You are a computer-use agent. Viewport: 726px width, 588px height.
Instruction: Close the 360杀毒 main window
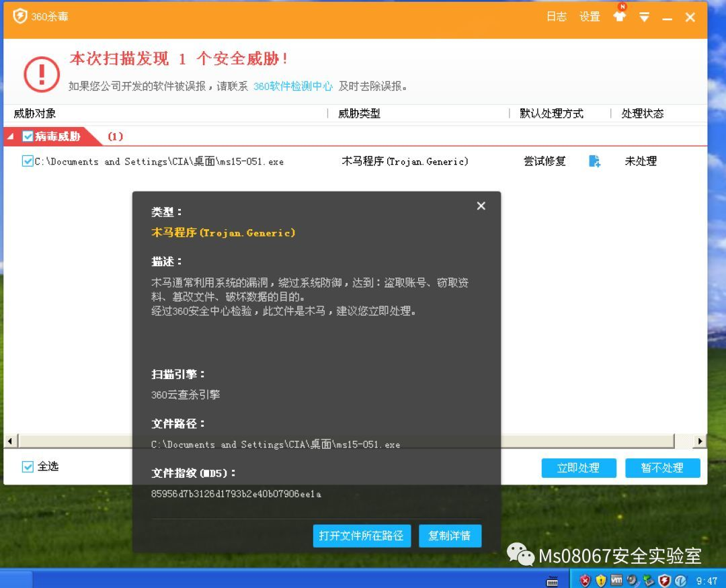pyautogui.click(x=690, y=17)
